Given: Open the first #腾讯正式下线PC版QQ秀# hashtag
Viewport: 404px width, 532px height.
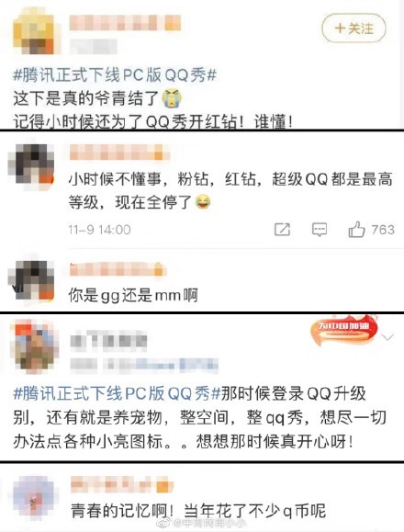Looking at the screenshot, I should coord(115,75).
